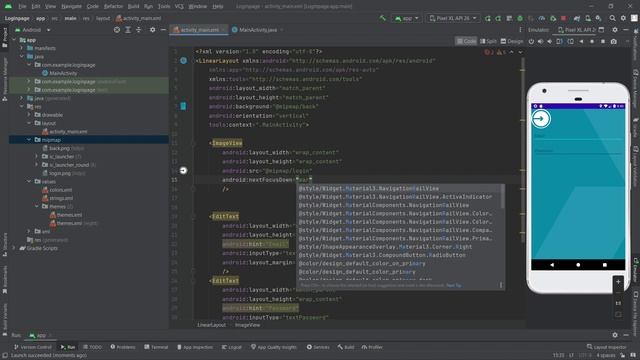Open IDE settings gear in top toolbar

[623, 18]
